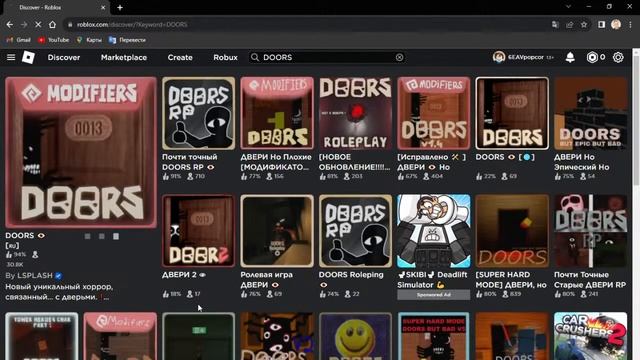640x360 pixels.
Task: Go back in browser history
Action: 9,24
